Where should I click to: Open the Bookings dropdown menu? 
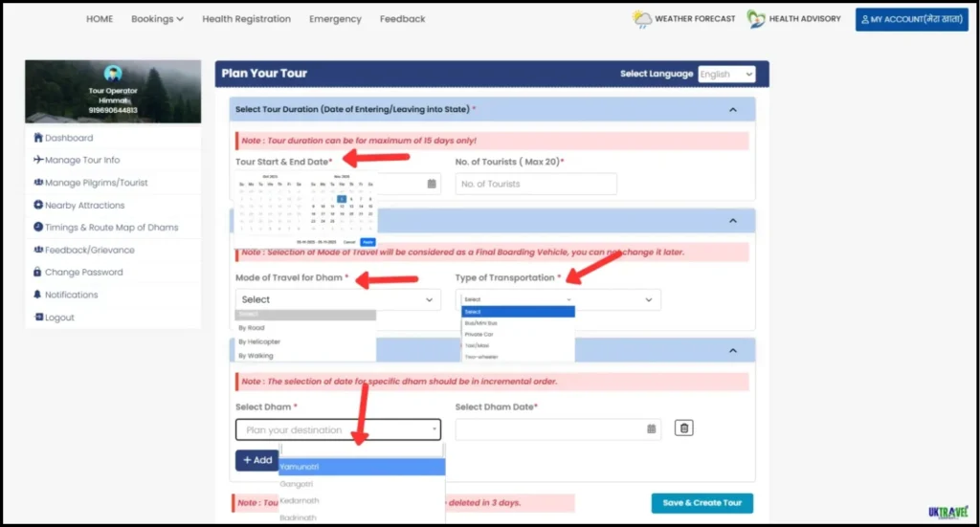tap(157, 19)
